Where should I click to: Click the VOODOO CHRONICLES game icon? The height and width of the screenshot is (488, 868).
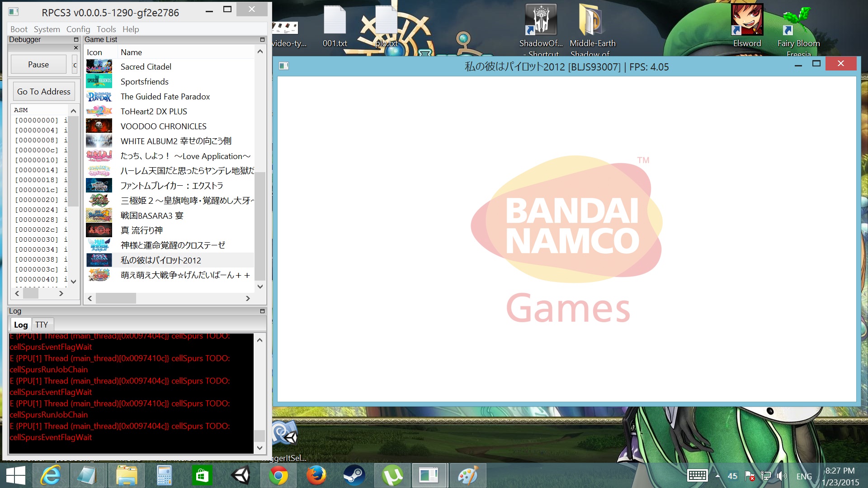[x=99, y=126]
